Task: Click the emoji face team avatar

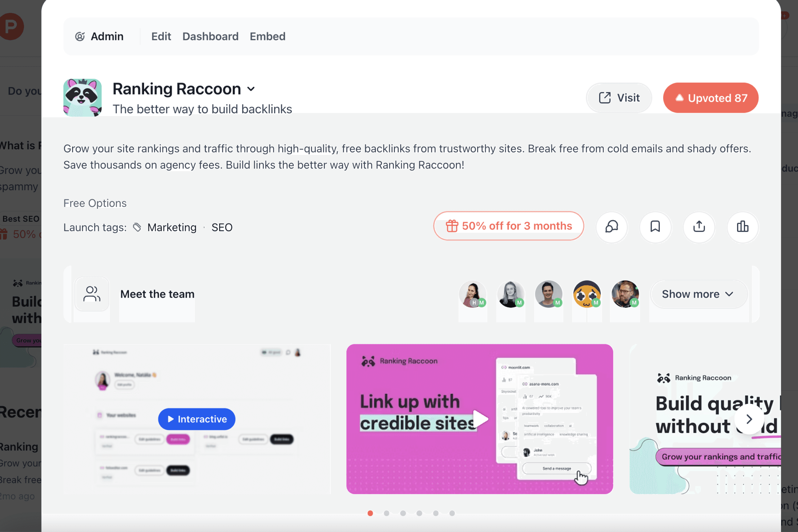Action: click(x=586, y=294)
